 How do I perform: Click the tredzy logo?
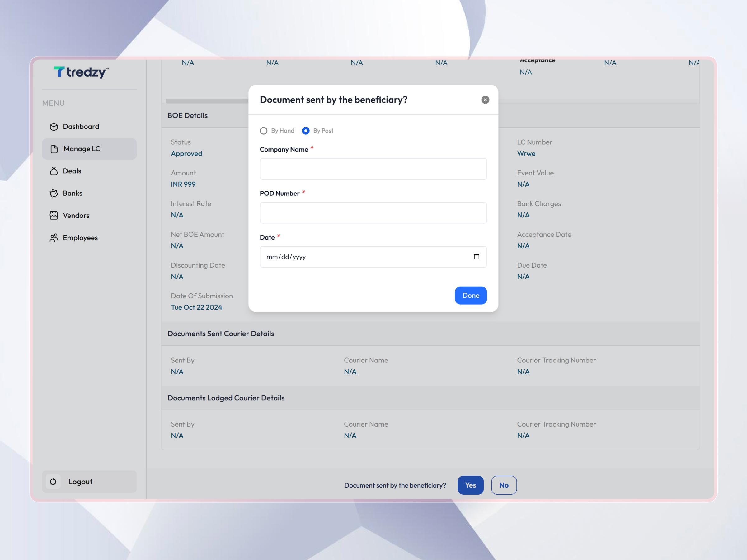80,72
